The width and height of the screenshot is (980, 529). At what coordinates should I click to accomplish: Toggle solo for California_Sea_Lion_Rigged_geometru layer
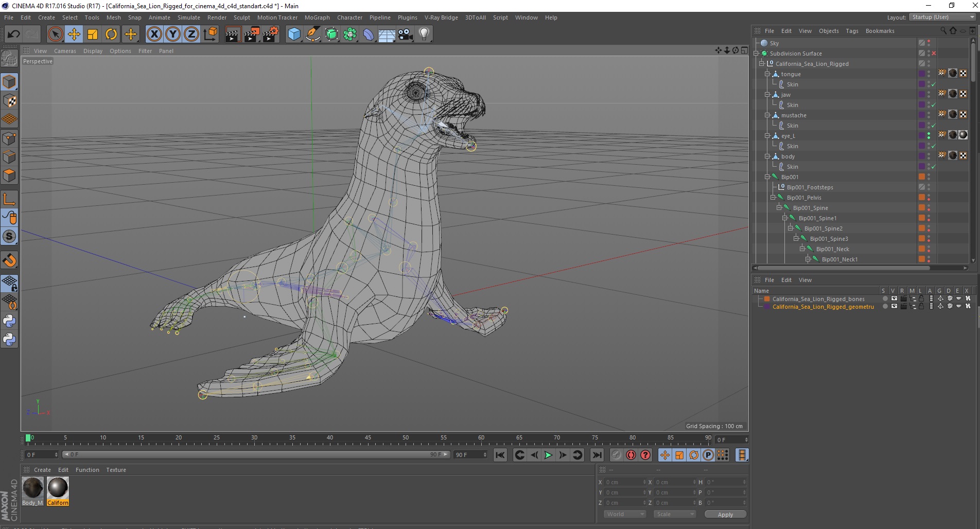[x=885, y=306]
